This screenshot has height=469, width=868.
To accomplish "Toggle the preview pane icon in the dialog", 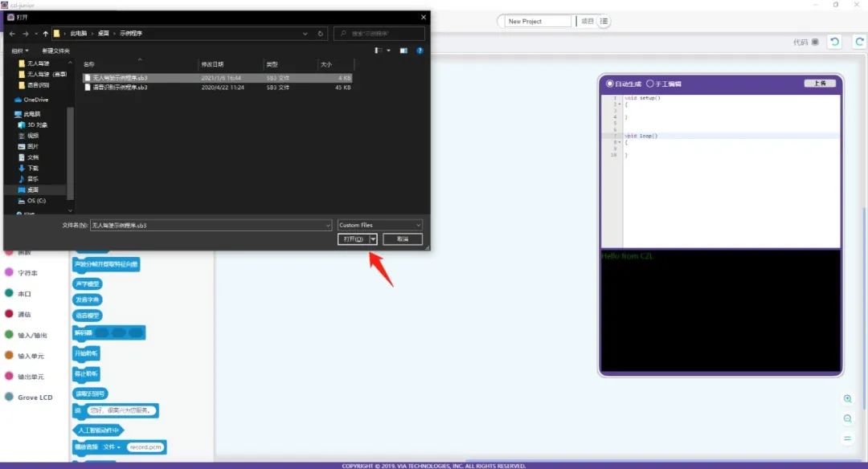I will pos(403,51).
